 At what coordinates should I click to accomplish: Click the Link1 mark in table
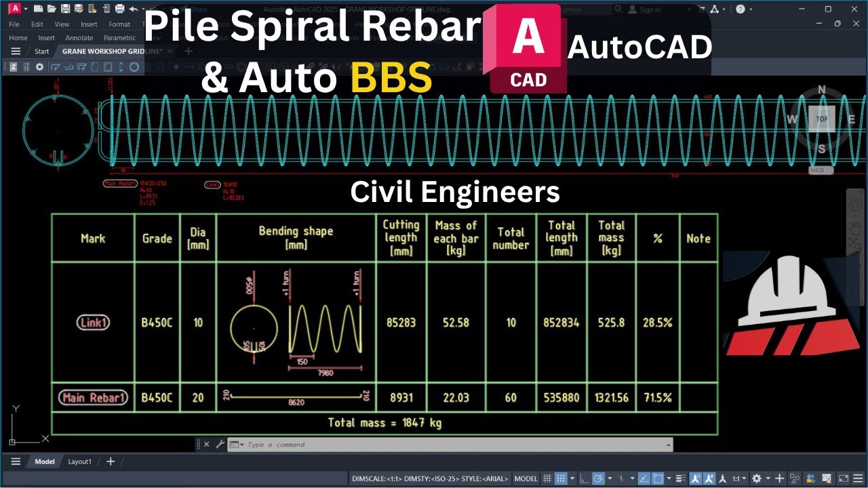(93, 323)
